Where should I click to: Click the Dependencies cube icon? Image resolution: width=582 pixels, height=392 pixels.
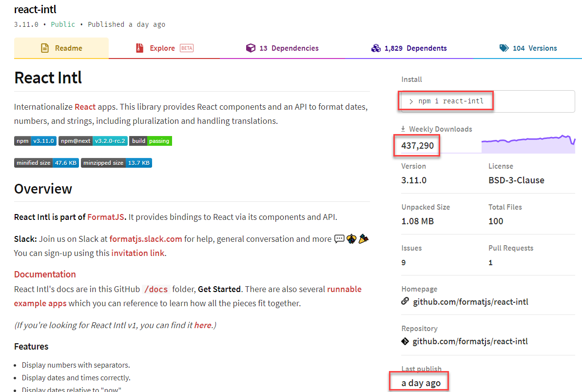point(251,48)
